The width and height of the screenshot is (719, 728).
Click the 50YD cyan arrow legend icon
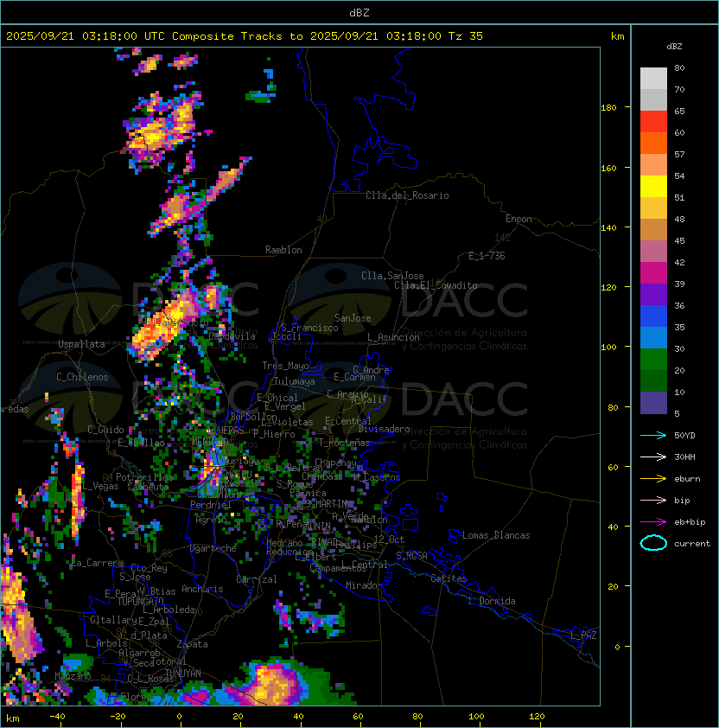653,436
